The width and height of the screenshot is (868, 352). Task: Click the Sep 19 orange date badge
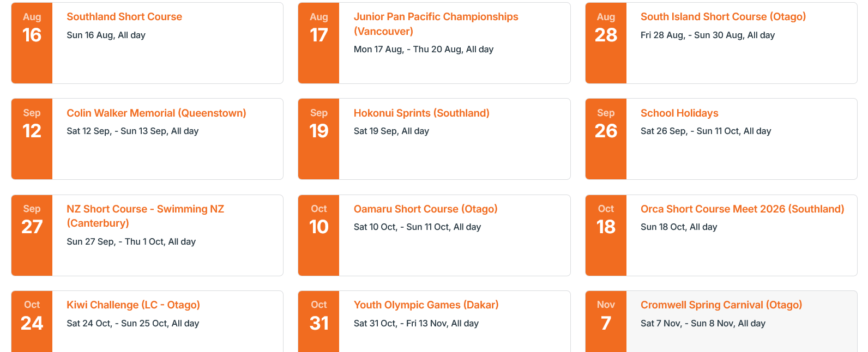coord(319,139)
